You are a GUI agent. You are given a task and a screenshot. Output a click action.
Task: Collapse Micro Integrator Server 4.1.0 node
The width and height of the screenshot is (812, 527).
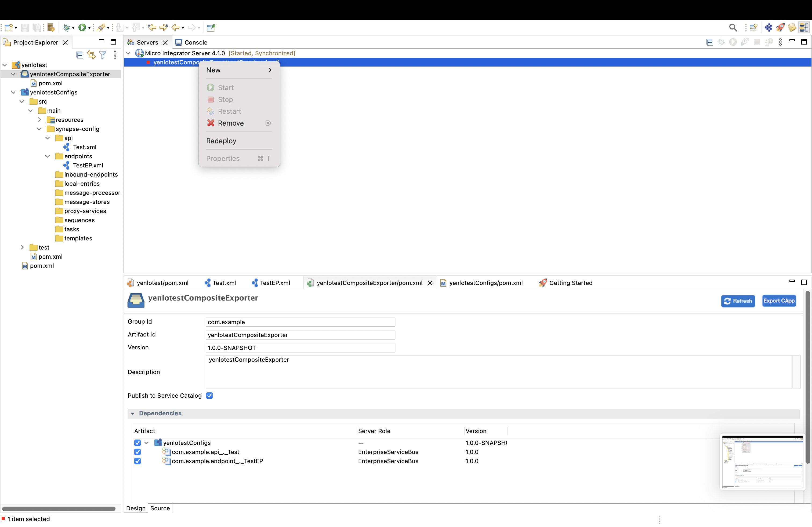point(129,53)
